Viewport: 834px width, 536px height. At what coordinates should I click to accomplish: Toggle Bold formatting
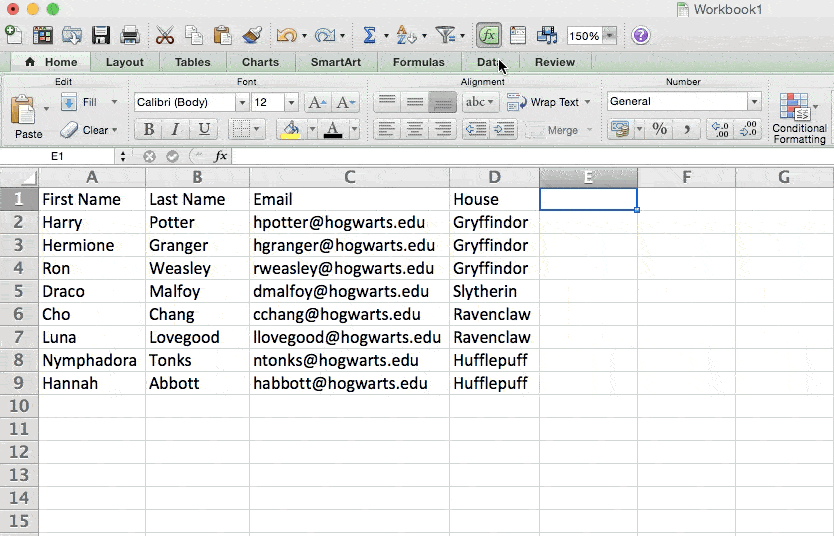[149, 129]
